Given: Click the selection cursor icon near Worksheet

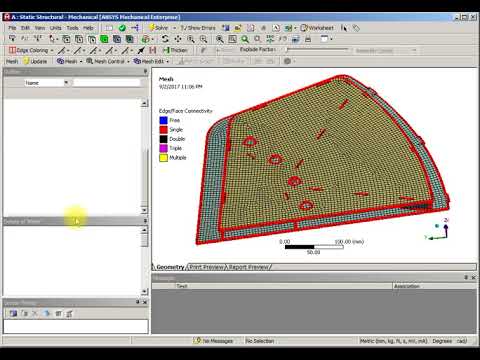Looking at the screenshot, I should (x=344, y=28).
